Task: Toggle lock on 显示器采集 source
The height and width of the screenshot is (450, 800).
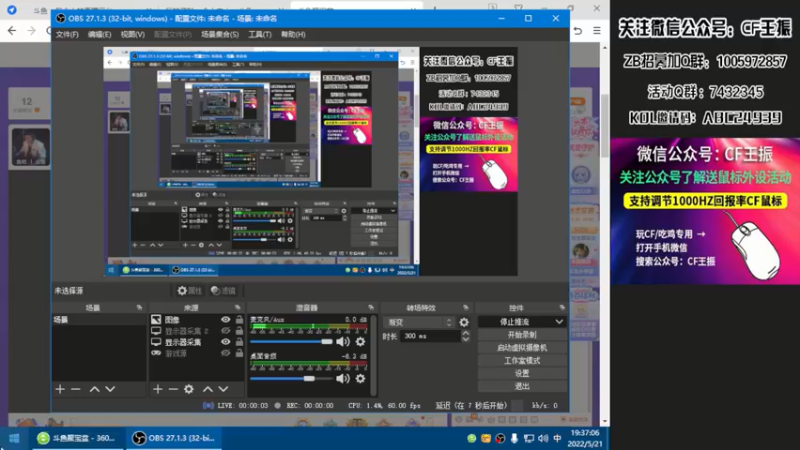Action: [x=239, y=342]
